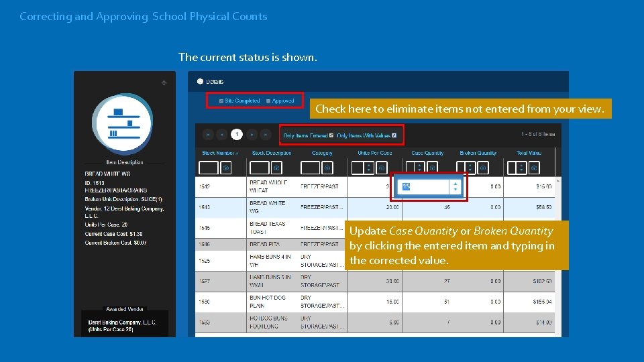Go to first page of item list
This screenshot has width=644, height=362.
click(x=208, y=135)
